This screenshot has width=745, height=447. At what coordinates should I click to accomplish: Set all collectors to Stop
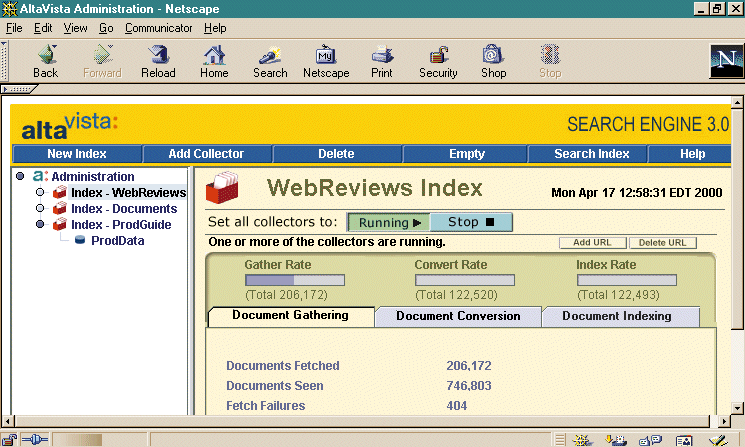(471, 222)
